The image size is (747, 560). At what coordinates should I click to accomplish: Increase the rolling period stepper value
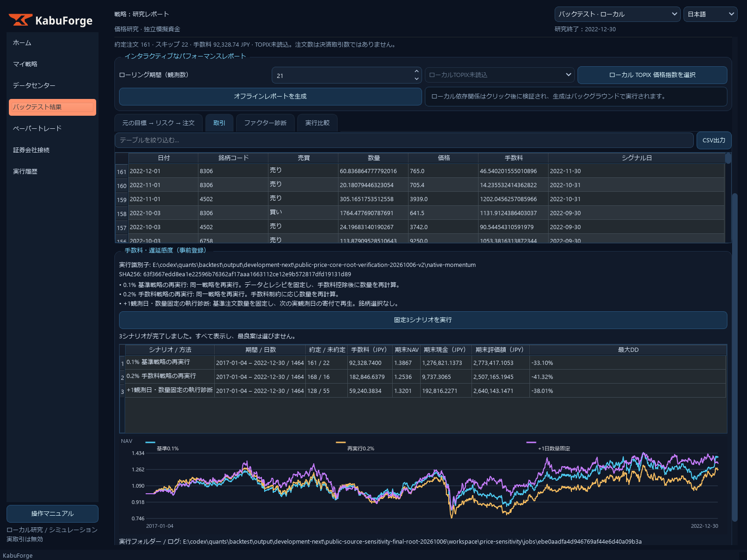[416, 71]
